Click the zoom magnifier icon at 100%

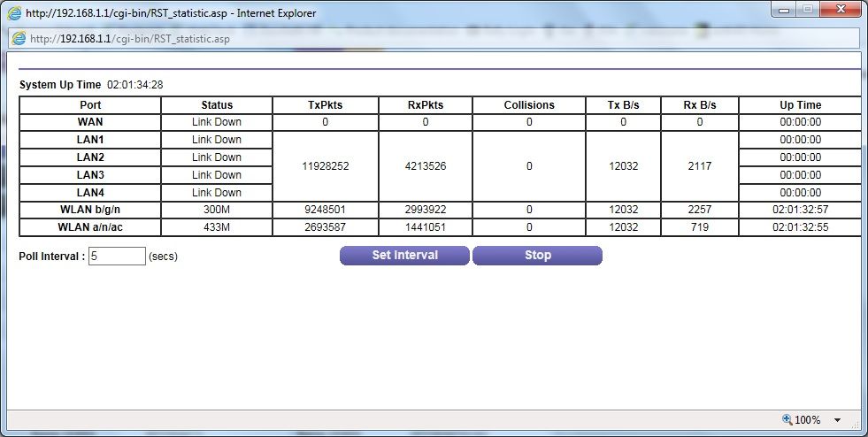(x=787, y=419)
